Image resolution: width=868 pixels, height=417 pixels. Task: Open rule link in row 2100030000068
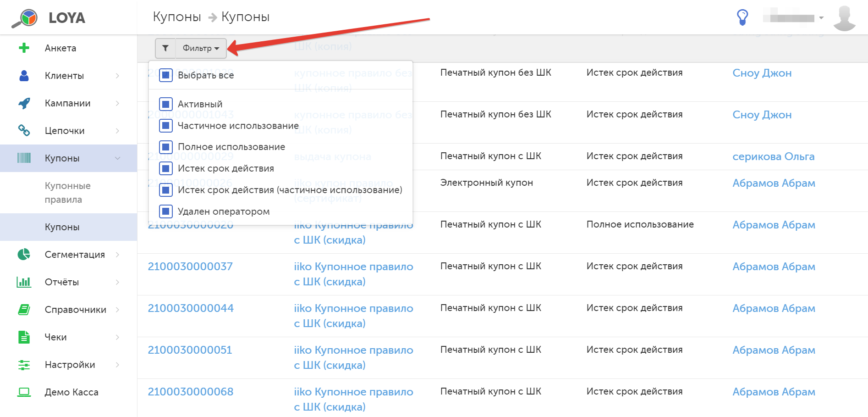353,399
